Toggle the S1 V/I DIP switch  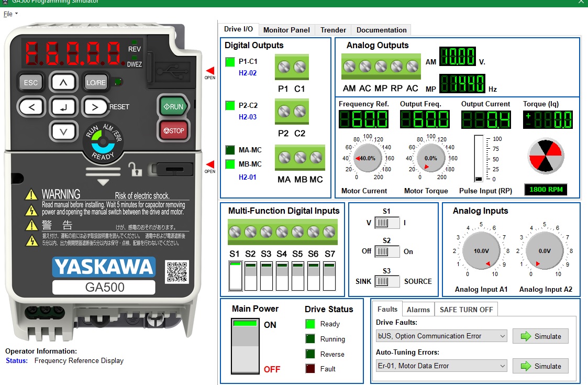[387, 223]
